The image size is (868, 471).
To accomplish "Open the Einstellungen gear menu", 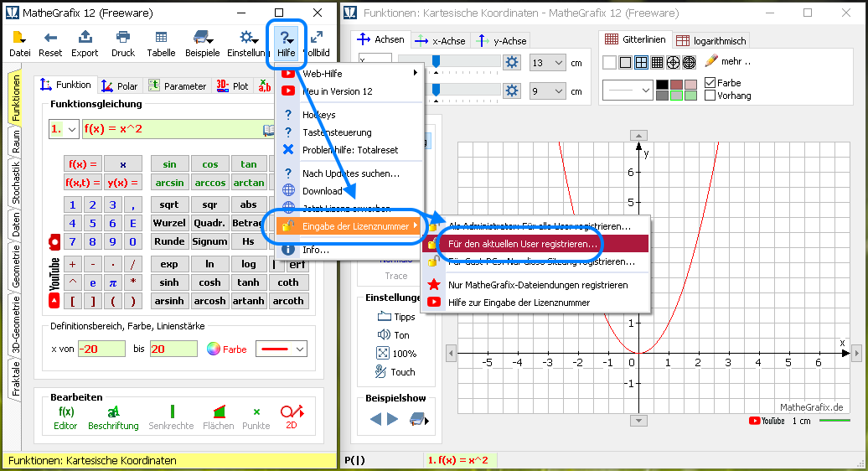I will [x=247, y=44].
